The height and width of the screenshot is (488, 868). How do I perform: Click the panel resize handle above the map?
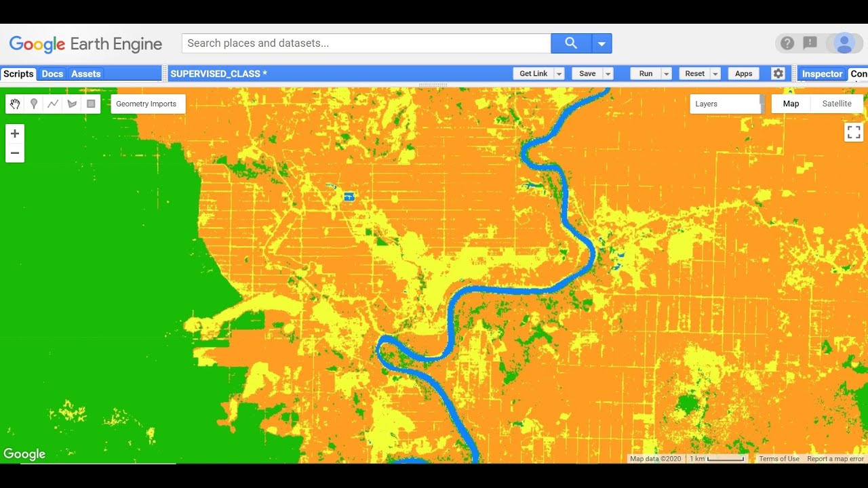[433, 85]
